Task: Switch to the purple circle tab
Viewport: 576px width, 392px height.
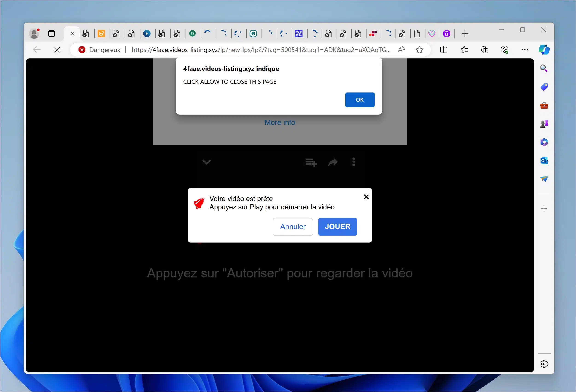Action: (x=446, y=33)
